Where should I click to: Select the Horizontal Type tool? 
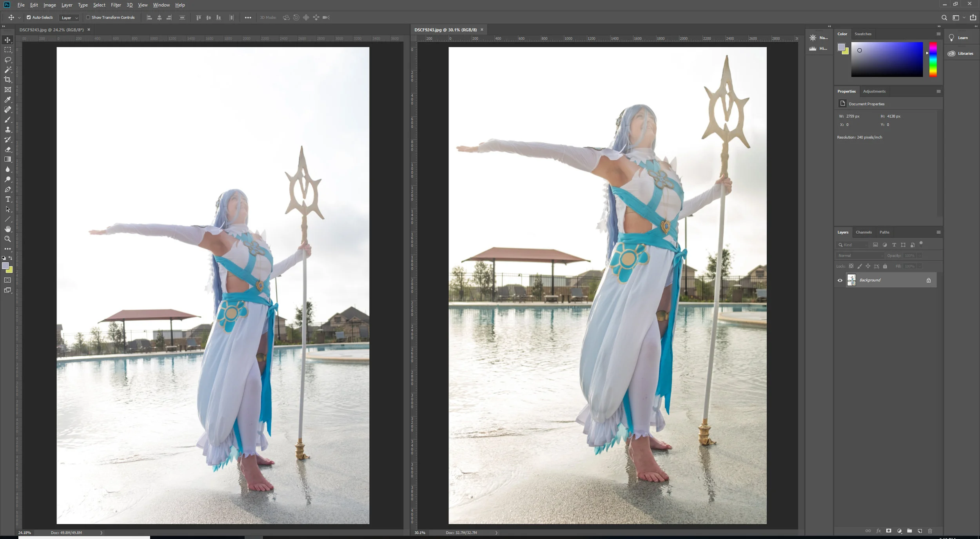tap(8, 199)
